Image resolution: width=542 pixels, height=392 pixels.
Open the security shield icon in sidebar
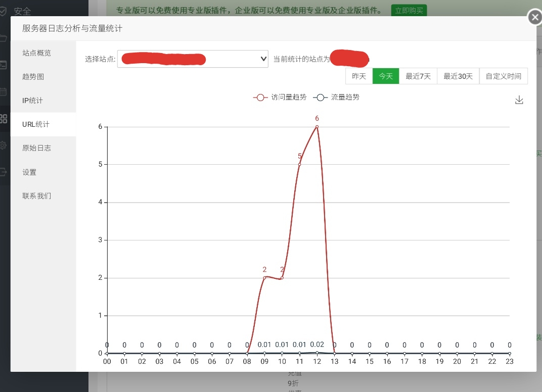[x=3, y=11]
